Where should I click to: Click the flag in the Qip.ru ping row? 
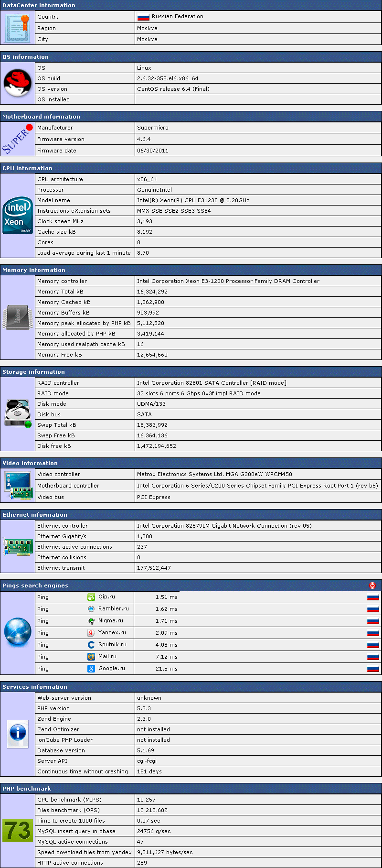[x=373, y=597]
